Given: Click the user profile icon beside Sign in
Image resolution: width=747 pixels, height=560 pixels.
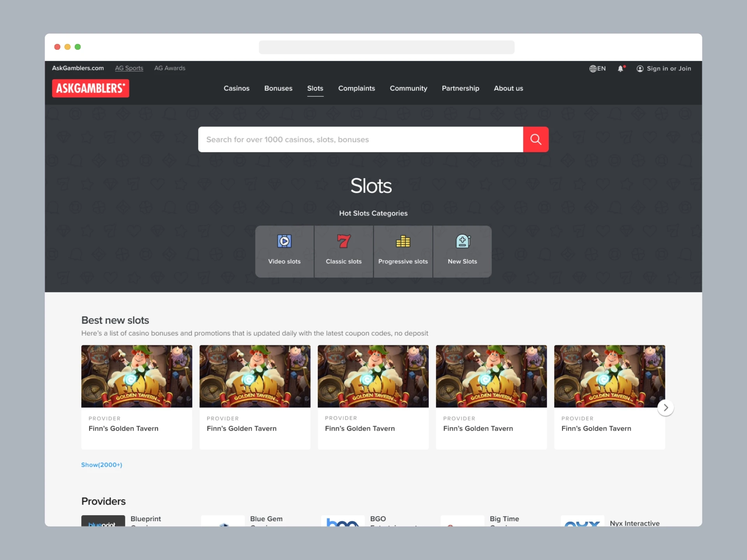Looking at the screenshot, I should (x=640, y=69).
